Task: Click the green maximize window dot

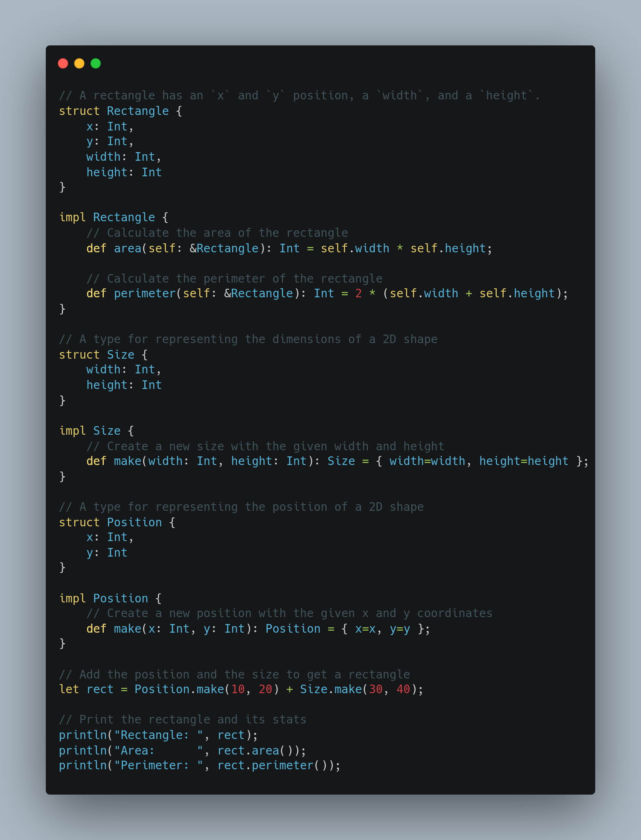Action: 96,63
